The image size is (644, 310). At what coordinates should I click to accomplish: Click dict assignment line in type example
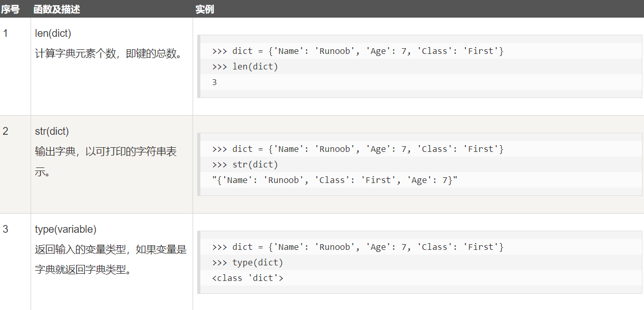coord(358,247)
